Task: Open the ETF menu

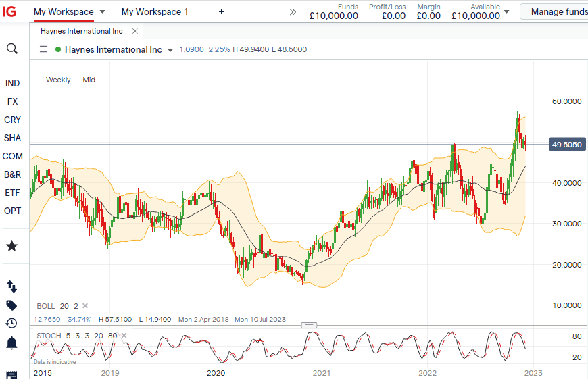Action: coord(12,193)
